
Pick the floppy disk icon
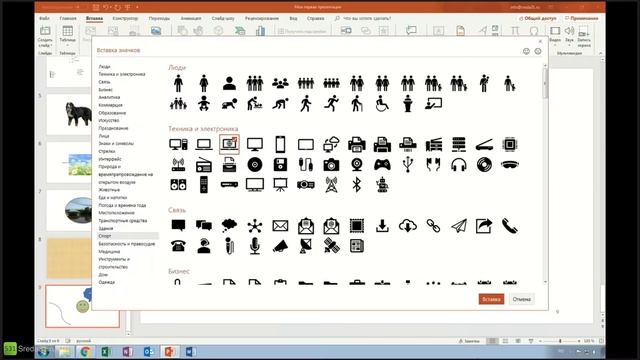coord(280,164)
